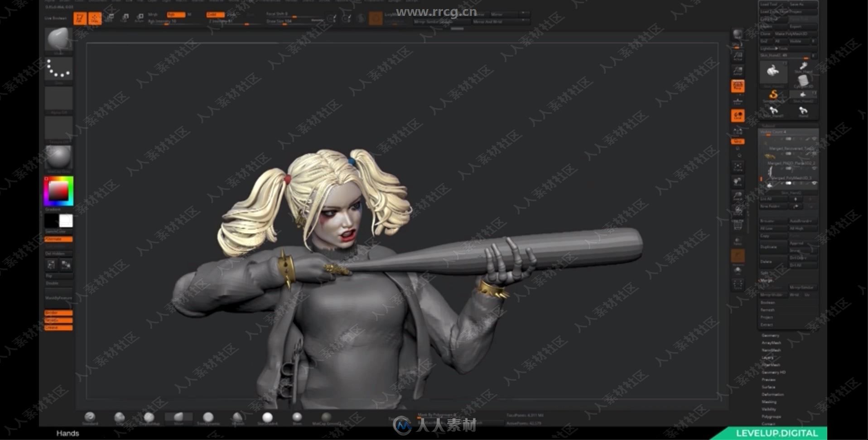This screenshot has height=440, width=868.
Task: Open the material sphere picker
Action: point(58,158)
